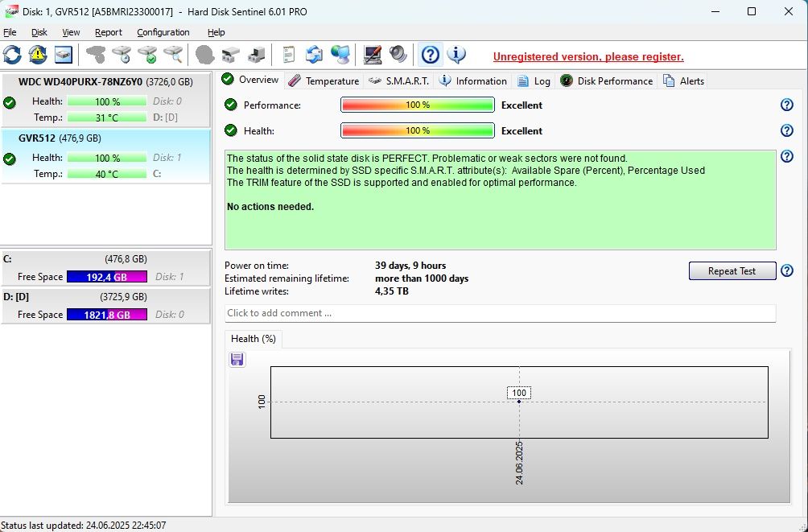Viewport: 808px width, 532px height.
Task: Click the refresh disk status toolbar icon
Action: coord(12,54)
